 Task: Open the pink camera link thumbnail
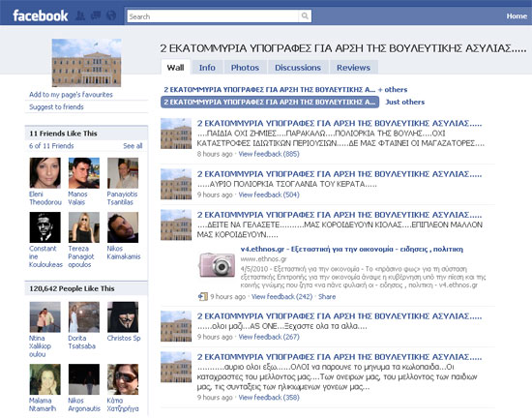click(x=217, y=264)
